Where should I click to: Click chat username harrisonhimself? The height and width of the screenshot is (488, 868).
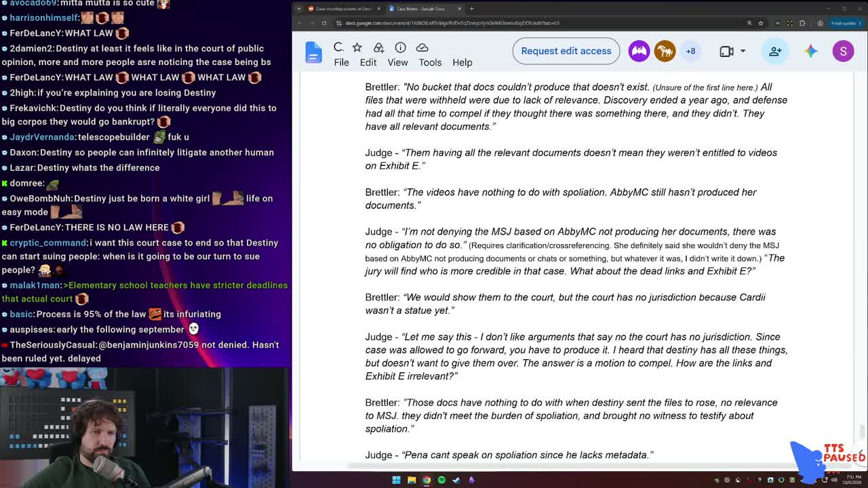[44, 18]
